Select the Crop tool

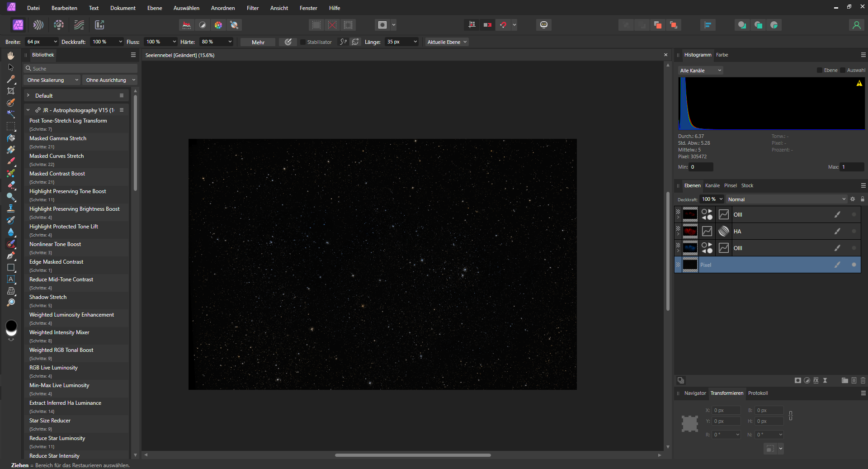[x=11, y=91]
